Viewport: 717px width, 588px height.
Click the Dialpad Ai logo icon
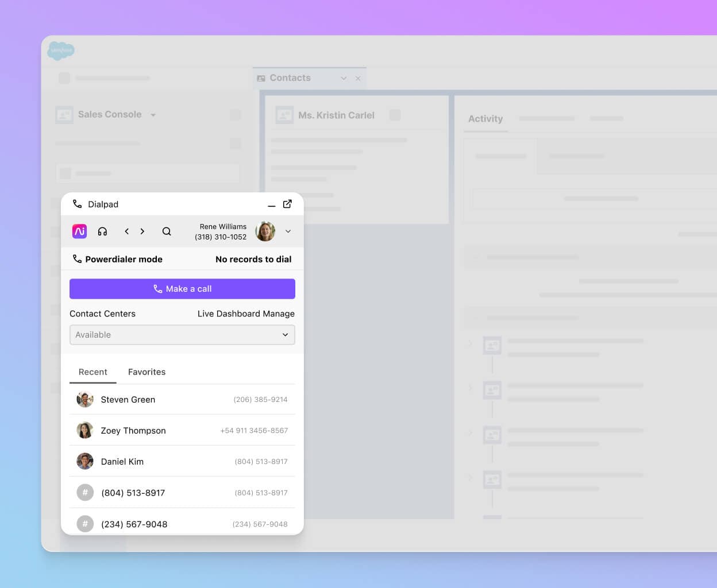pos(79,231)
